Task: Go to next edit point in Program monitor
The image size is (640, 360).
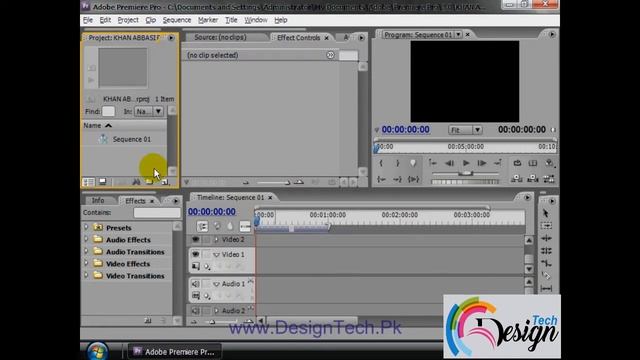Action: click(498, 163)
